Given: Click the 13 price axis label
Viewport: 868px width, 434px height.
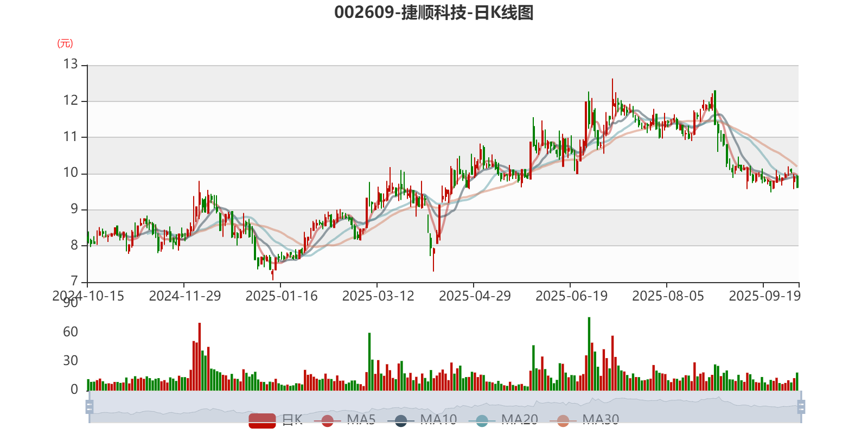Looking at the screenshot, I should click(x=71, y=65).
